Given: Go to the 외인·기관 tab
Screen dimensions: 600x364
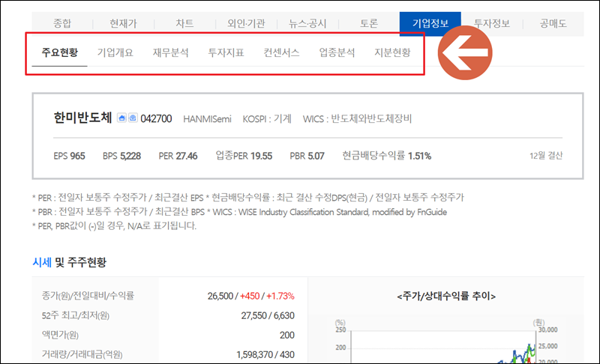Looking at the screenshot, I should click(246, 24).
